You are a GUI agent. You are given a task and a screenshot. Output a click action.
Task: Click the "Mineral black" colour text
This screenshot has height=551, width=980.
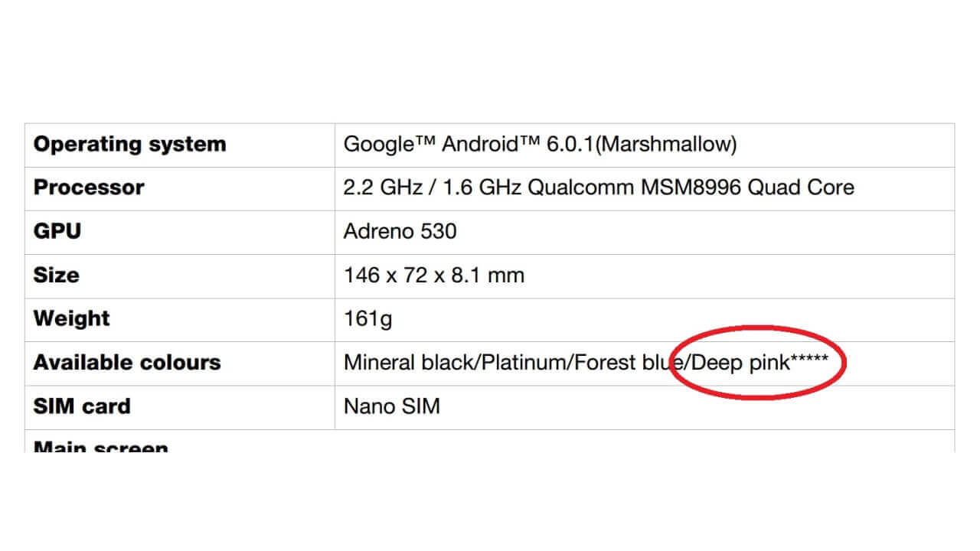click(x=410, y=363)
